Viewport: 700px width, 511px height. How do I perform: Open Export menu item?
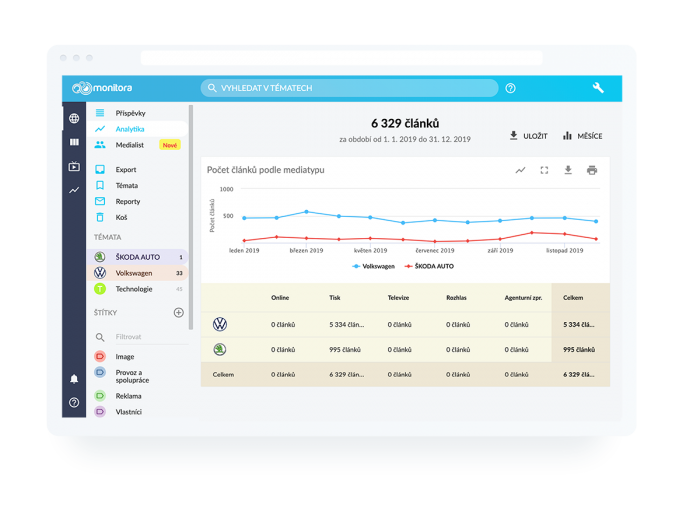pyautogui.click(x=138, y=170)
